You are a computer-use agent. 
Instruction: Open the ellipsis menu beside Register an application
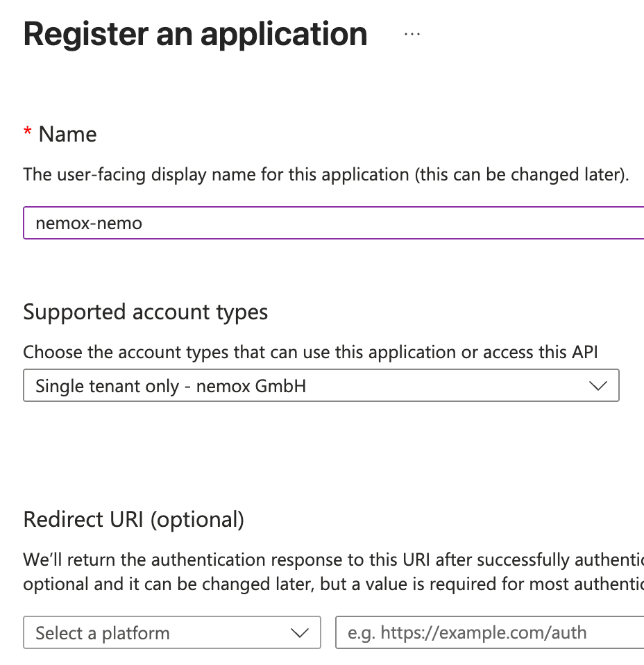coord(412,34)
